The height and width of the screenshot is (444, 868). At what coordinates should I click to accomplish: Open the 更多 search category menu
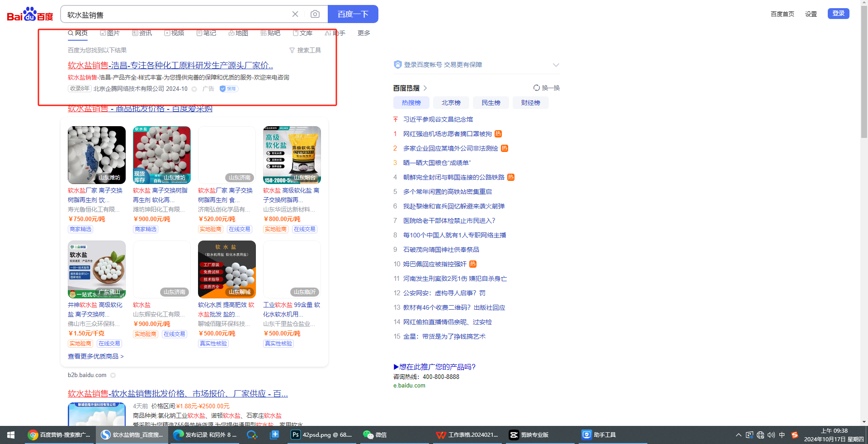click(x=364, y=33)
